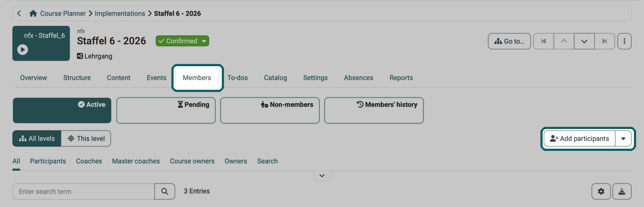Toggle the This level scope button

coord(86,139)
